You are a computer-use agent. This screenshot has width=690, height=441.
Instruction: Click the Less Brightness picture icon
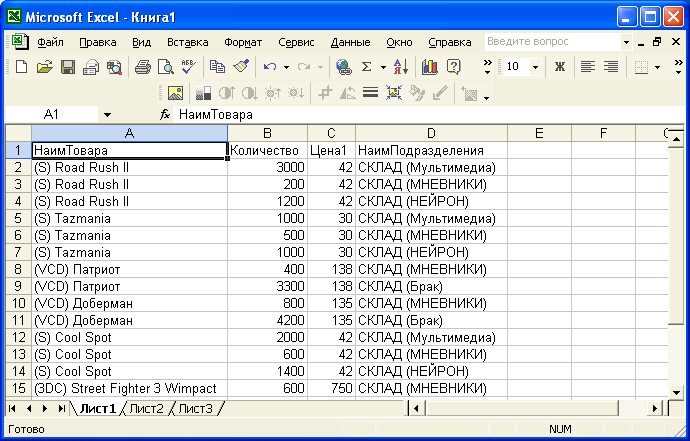tap(296, 93)
